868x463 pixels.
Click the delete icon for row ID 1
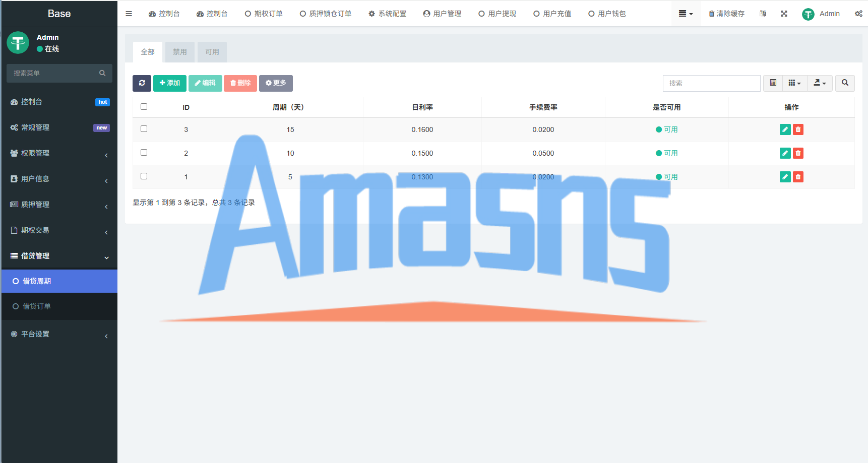coord(798,177)
